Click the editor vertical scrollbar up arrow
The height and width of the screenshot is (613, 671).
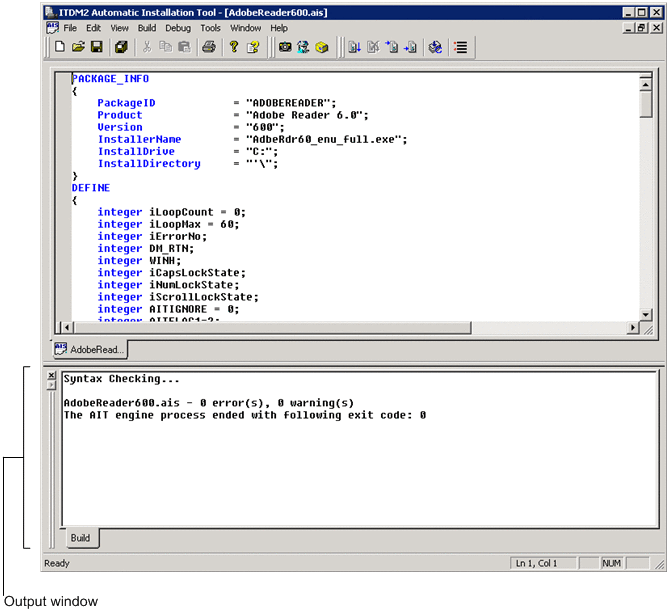pos(645,84)
